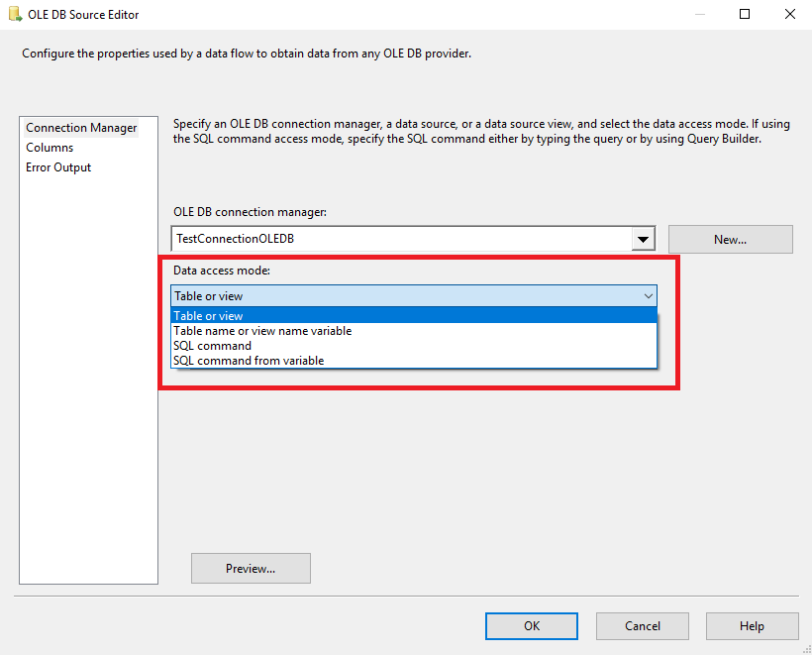Collapse the Data access mode dropdown
812x655 pixels.
(x=649, y=295)
